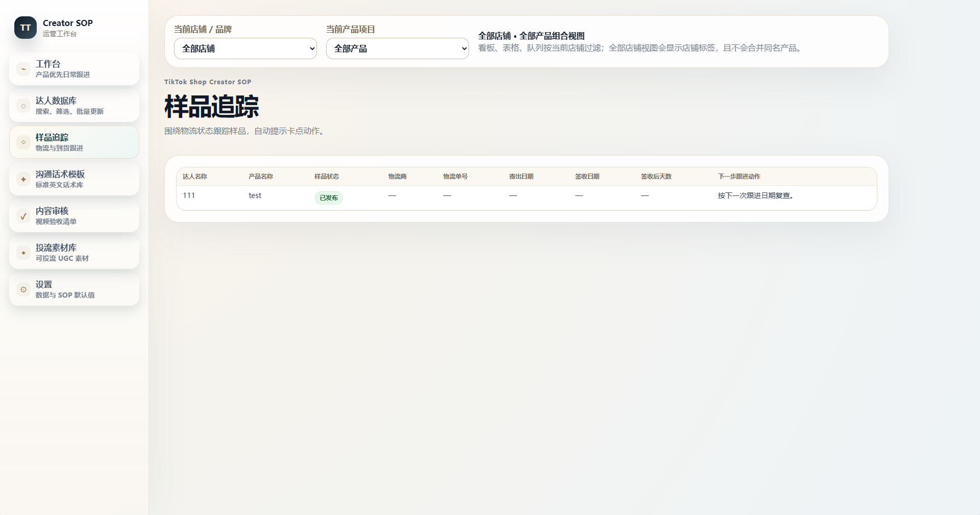Click the TT Creator SOP logo icon
This screenshot has height=515, width=980.
pyautogui.click(x=26, y=28)
